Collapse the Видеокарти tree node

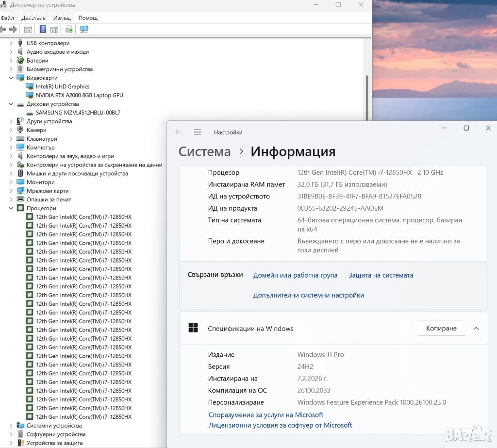point(11,78)
